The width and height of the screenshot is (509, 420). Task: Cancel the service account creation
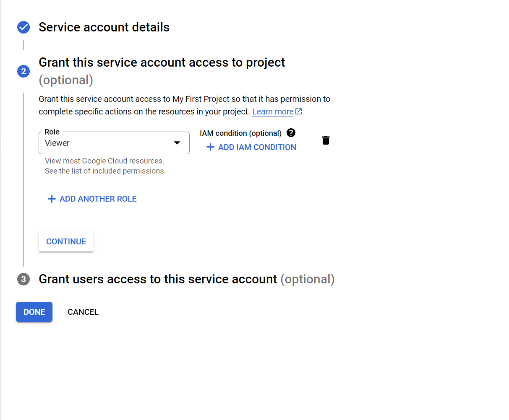coord(83,312)
